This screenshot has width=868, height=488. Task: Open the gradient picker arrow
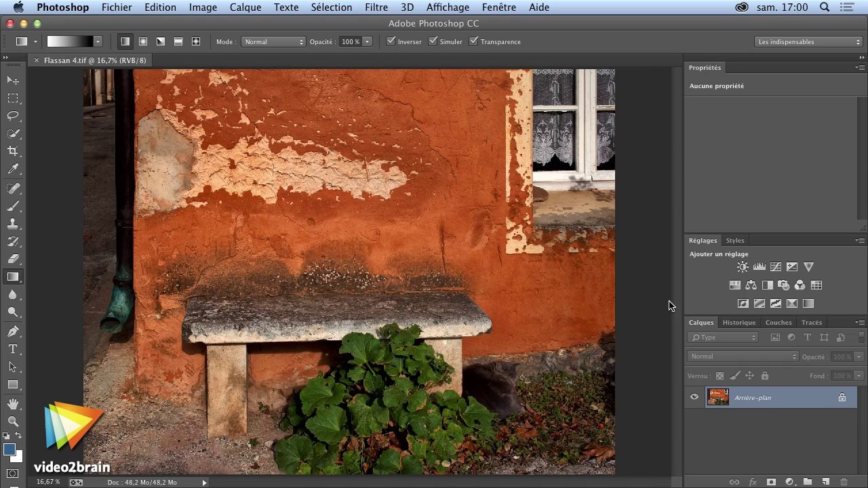click(98, 41)
